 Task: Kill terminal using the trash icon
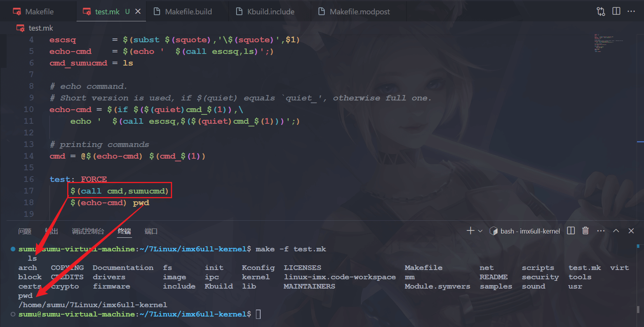[x=585, y=231]
